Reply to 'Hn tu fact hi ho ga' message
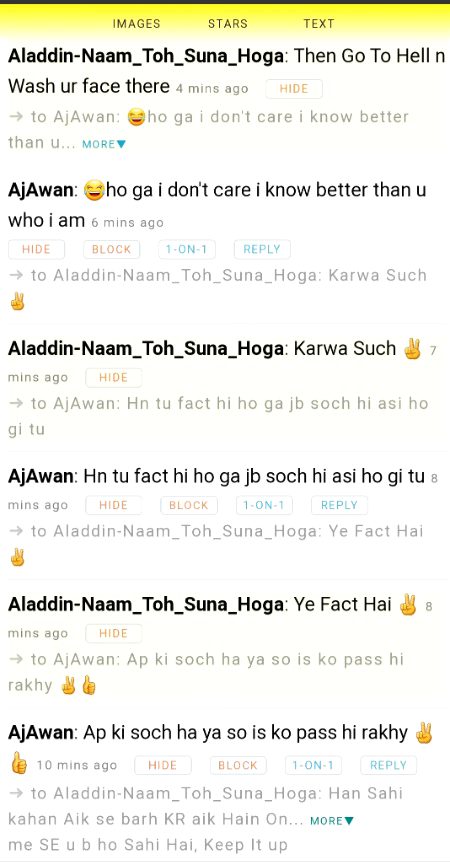Screen dimensions: 450x865 [x=339, y=505]
